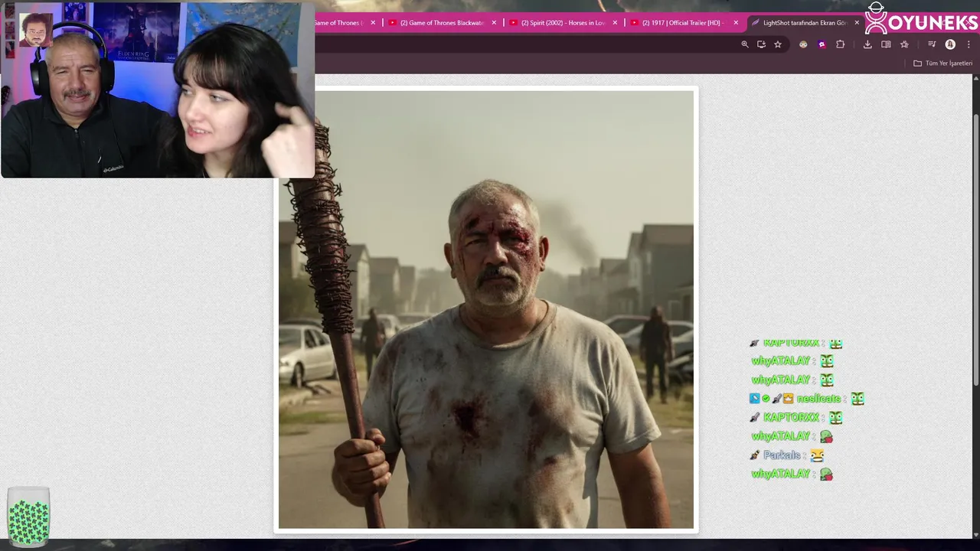Open the Tüm Yer İşaretleri bookmarks folder

pyautogui.click(x=942, y=64)
